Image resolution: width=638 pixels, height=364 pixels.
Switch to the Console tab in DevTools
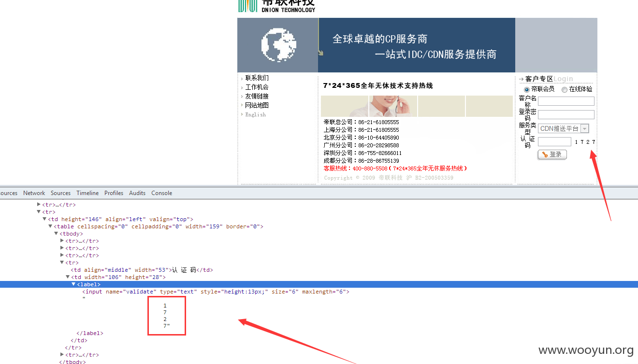point(162,193)
